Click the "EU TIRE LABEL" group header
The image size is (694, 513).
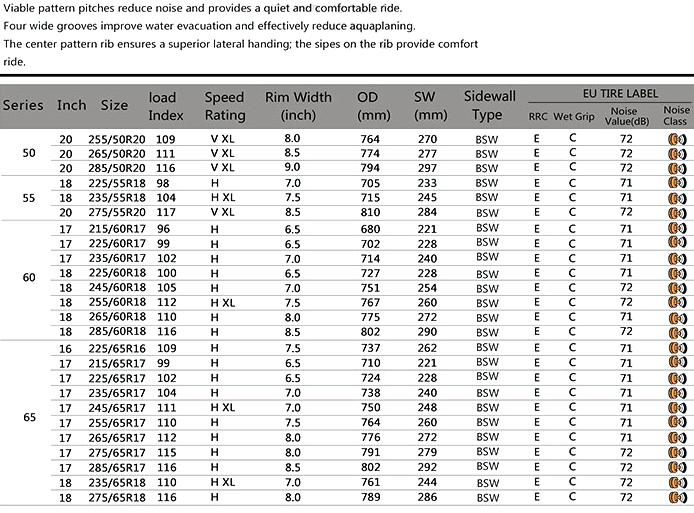(x=621, y=94)
